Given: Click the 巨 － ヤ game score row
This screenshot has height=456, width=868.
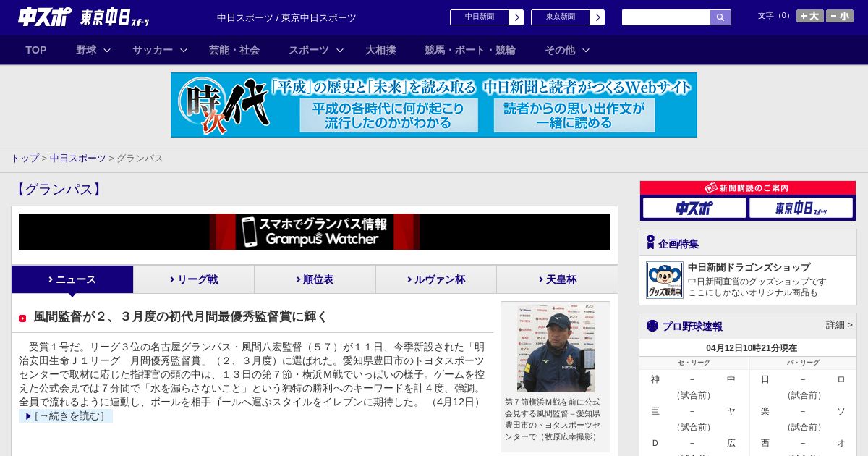Looking at the screenshot, I should [693, 411].
